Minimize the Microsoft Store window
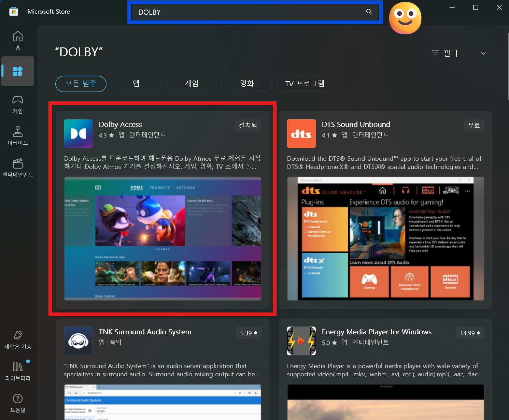This screenshot has height=420, width=509. [452, 8]
